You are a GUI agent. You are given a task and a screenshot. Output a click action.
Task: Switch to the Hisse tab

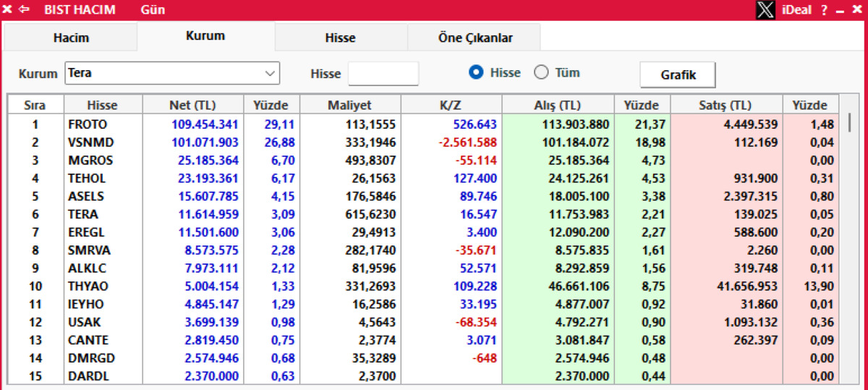[x=341, y=38]
